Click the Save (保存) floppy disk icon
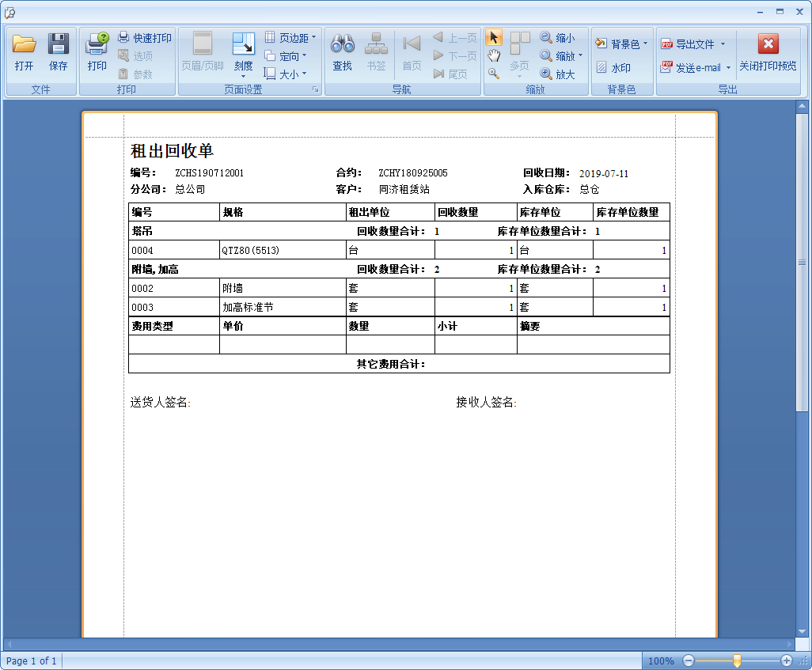This screenshot has height=670, width=812. point(59,44)
